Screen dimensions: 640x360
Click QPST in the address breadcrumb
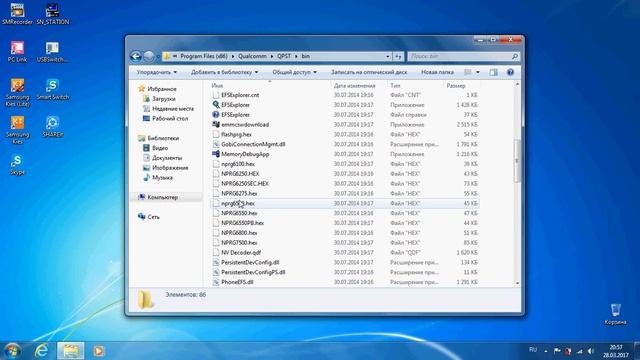pos(284,56)
